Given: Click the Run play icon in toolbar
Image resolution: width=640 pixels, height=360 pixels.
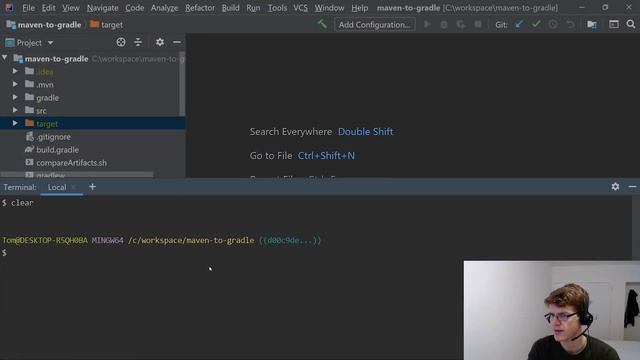Looking at the screenshot, I should [x=427, y=24].
